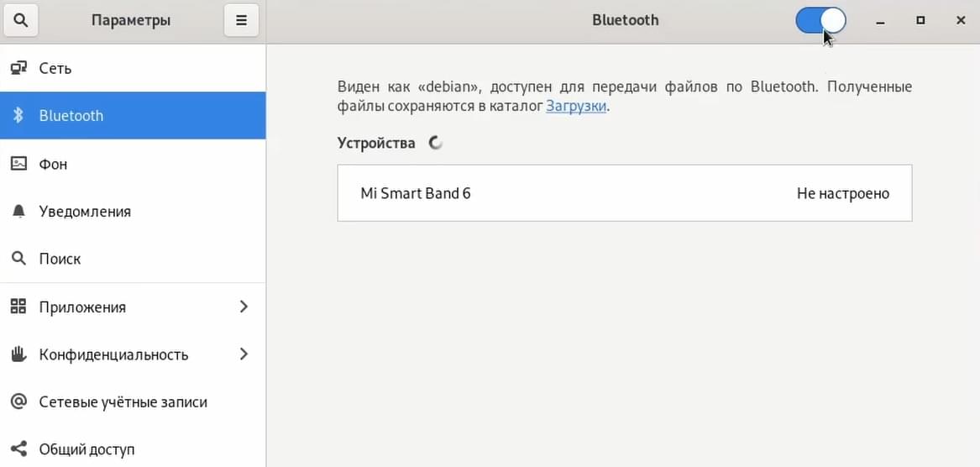
Task: Click the share icon beside Общий доступ
Action: [19, 449]
